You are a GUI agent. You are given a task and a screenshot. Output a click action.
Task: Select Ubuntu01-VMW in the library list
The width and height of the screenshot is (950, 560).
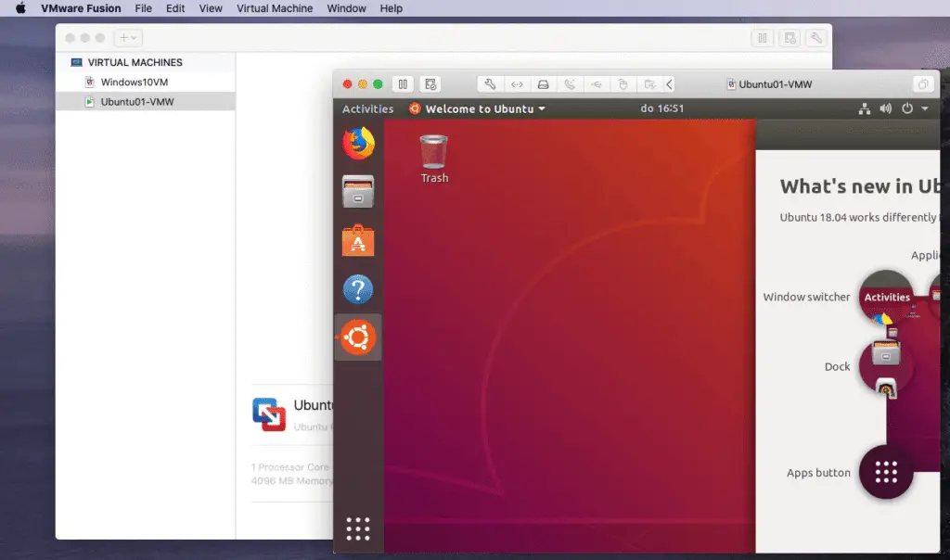[x=146, y=102]
